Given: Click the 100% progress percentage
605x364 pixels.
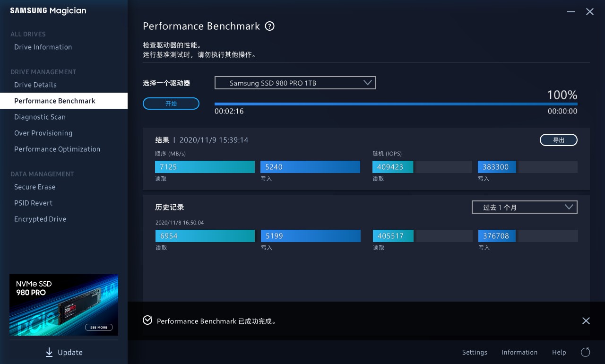Looking at the screenshot, I should [x=562, y=95].
